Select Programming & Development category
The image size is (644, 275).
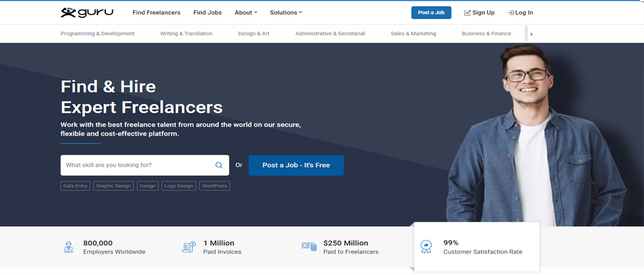97,34
